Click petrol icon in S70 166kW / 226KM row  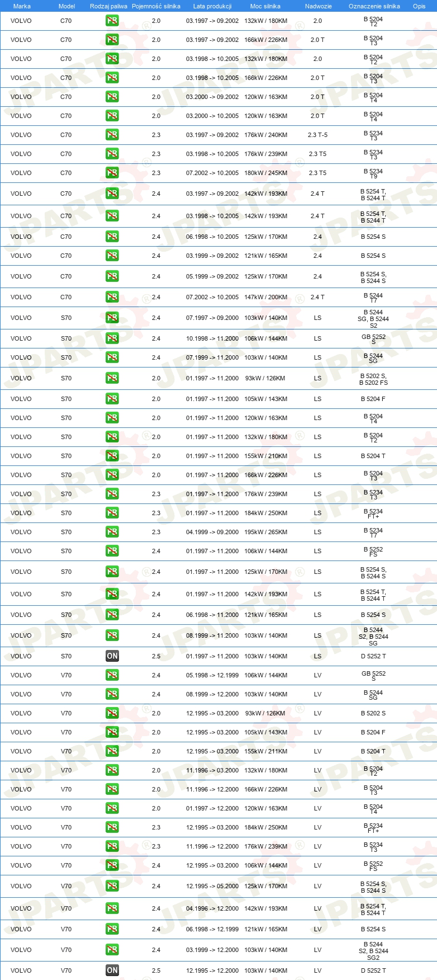(112, 475)
